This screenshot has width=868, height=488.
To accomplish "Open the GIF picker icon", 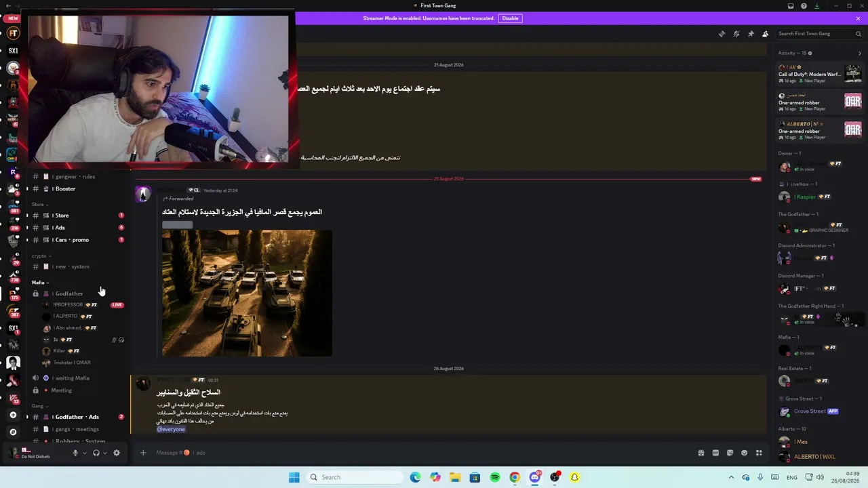I will [x=715, y=453].
